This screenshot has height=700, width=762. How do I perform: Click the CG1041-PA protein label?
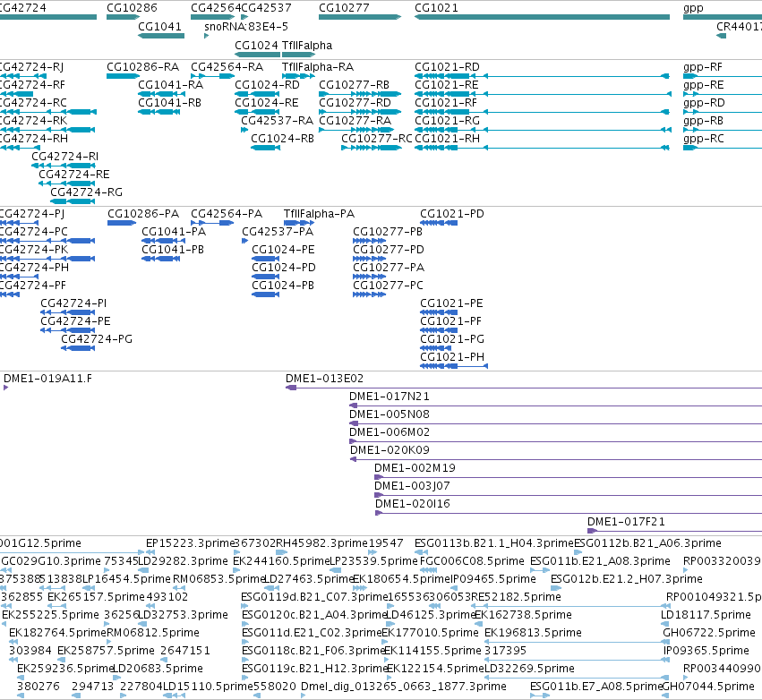tap(174, 232)
